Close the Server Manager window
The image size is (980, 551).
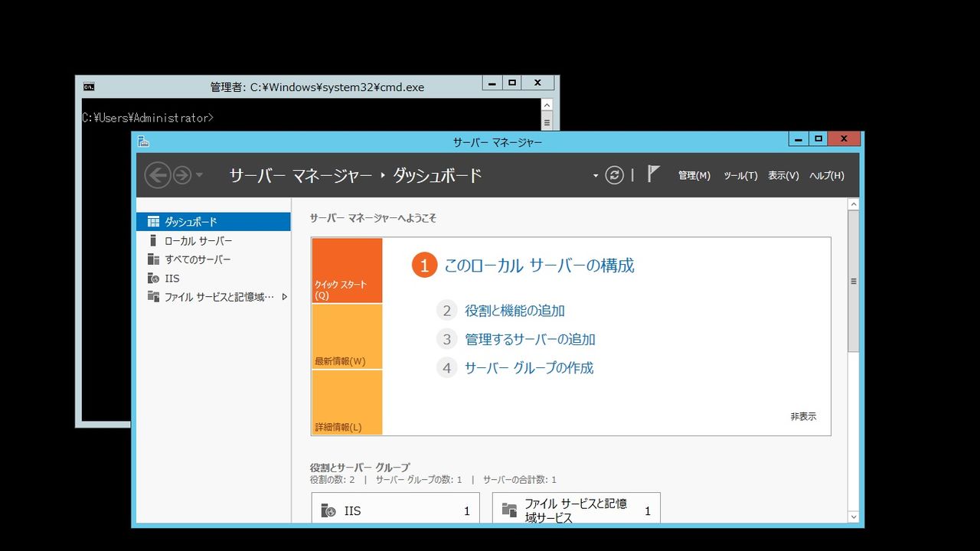coord(844,139)
